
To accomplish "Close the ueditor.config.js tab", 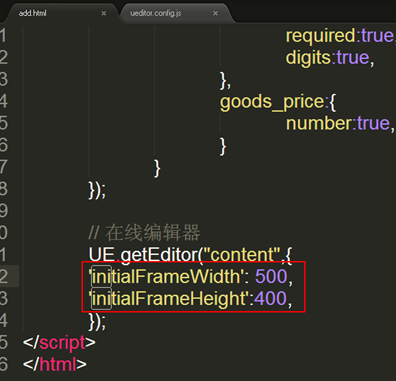I will (215, 13).
